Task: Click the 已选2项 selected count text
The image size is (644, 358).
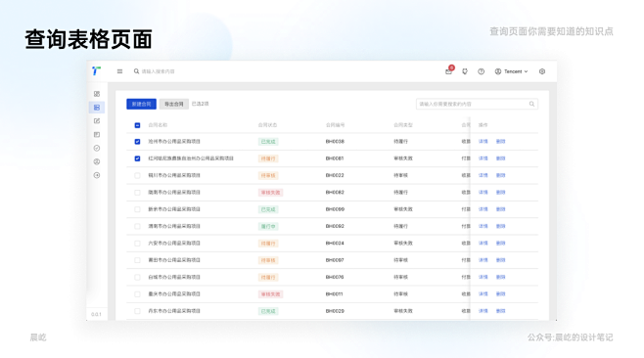Action: click(200, 104)
